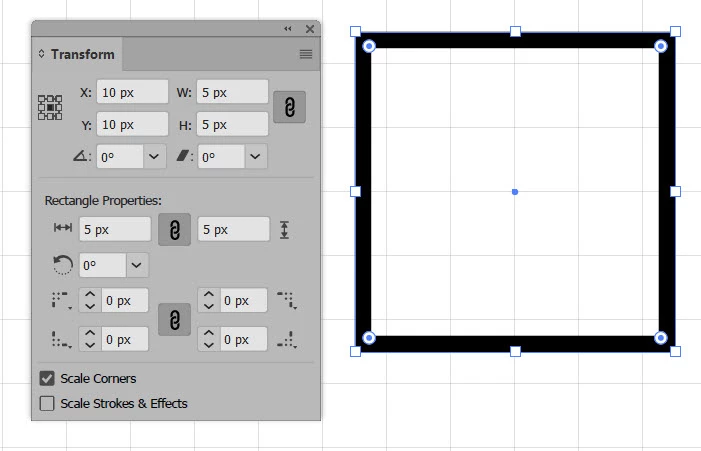Click the top-left bounding box corner handle

pos(355,31)
